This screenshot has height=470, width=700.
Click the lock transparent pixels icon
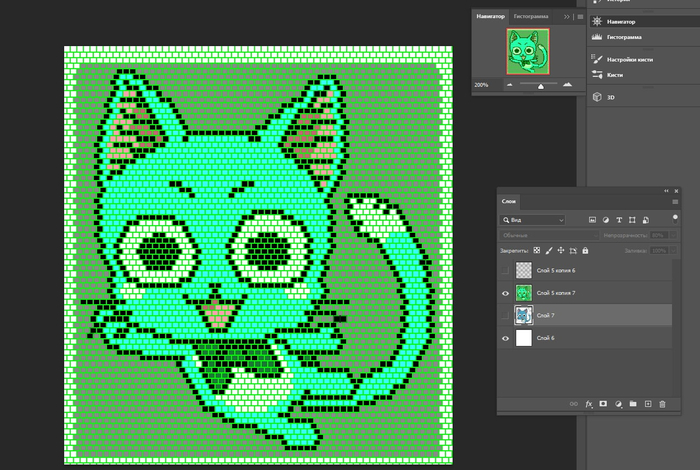(x=536, y=250)
